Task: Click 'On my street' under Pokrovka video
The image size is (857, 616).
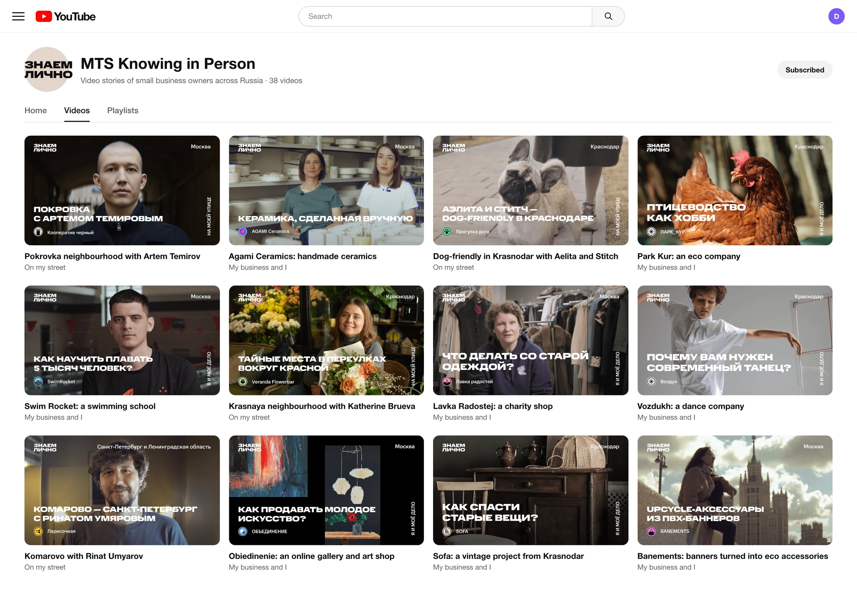Action: pyautogui.click(x=45, y=267)
